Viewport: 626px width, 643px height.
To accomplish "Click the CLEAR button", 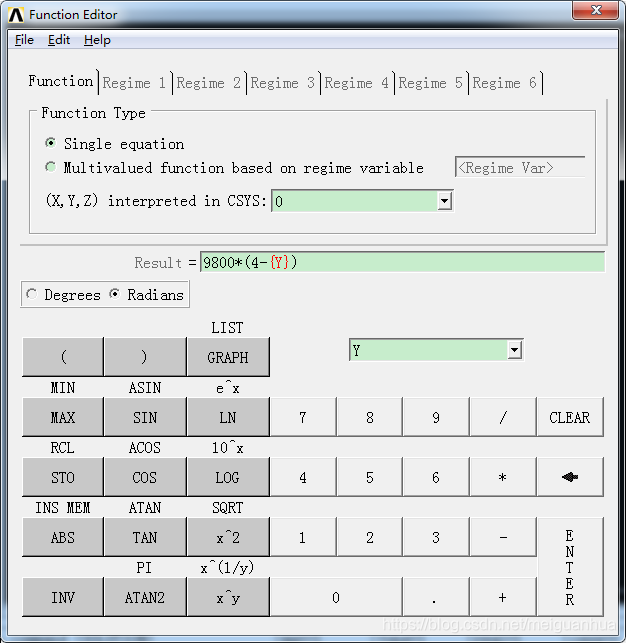I will coord(570,417).
